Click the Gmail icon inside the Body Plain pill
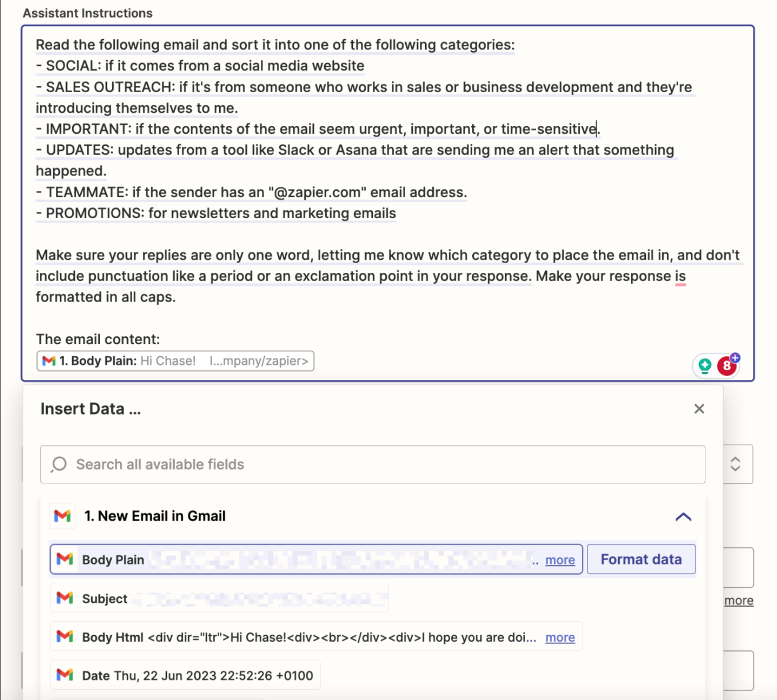 tap(49, 361)
